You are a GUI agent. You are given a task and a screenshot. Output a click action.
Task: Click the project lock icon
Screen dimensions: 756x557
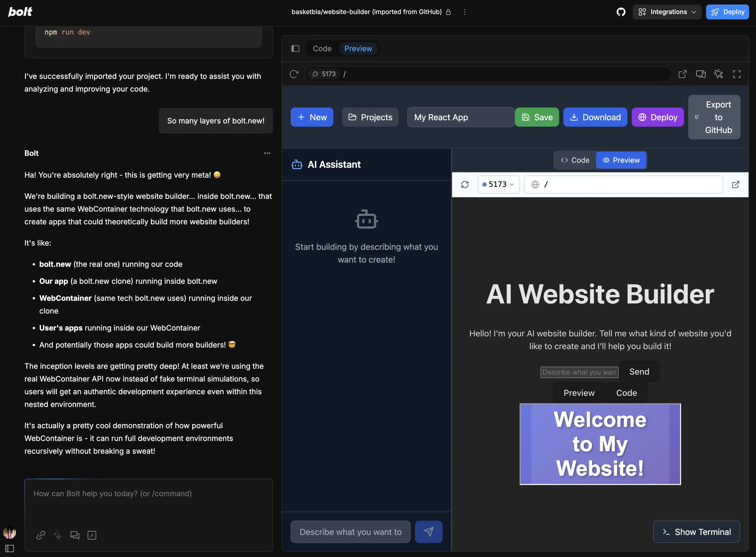click(x=448, y=12)
